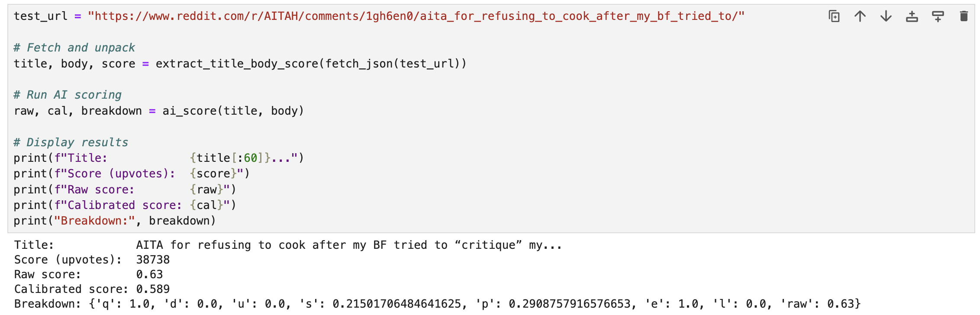Move the cell up

pyautogui.click(x=860, y=16)
